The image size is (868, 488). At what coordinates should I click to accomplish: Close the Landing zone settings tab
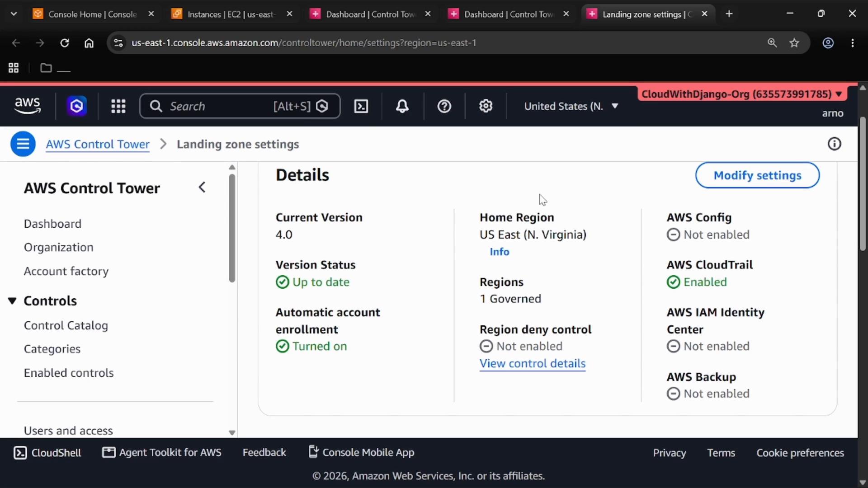pyautogui.click(x=704, y=14)
